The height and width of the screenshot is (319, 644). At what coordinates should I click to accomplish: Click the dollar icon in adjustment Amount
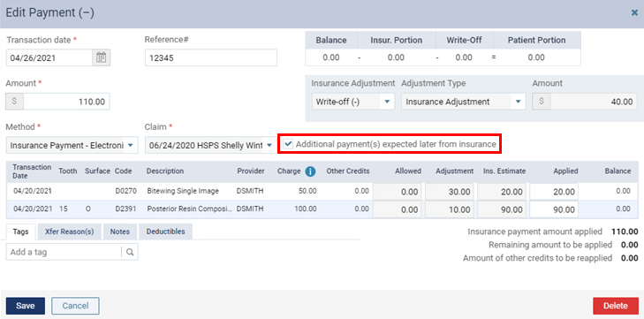(x=542, y=102)
